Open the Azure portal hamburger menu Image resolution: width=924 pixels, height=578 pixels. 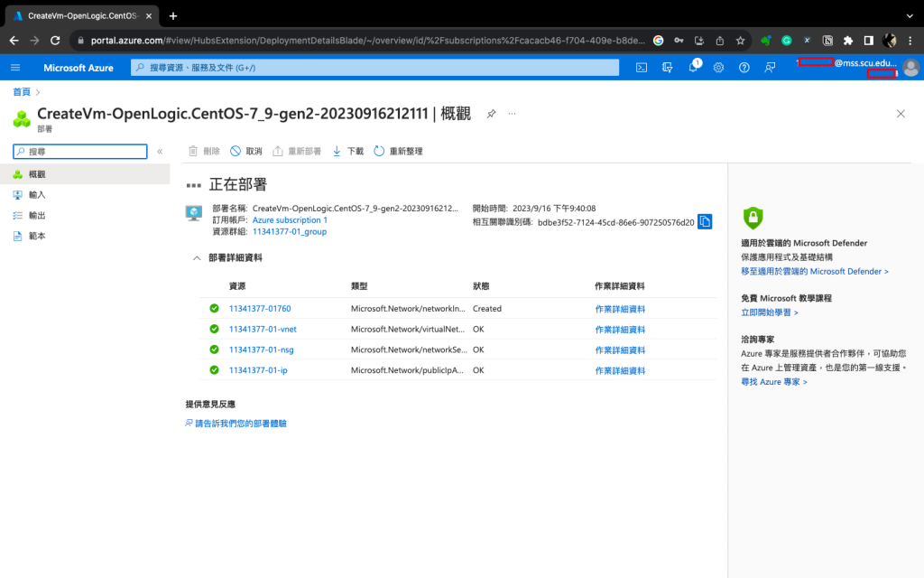click(15, 68)
